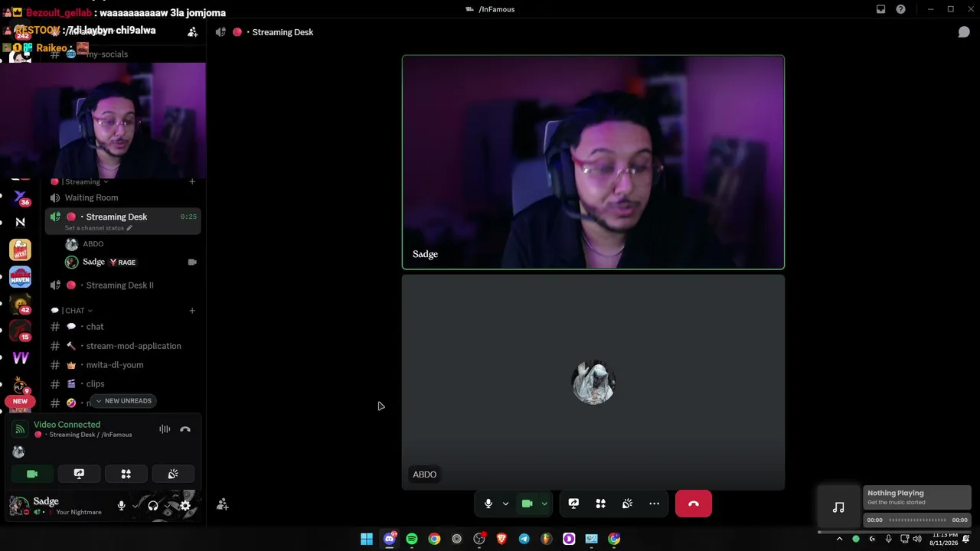
Task: Open Telegram from the taskbar
Action: 524,539
